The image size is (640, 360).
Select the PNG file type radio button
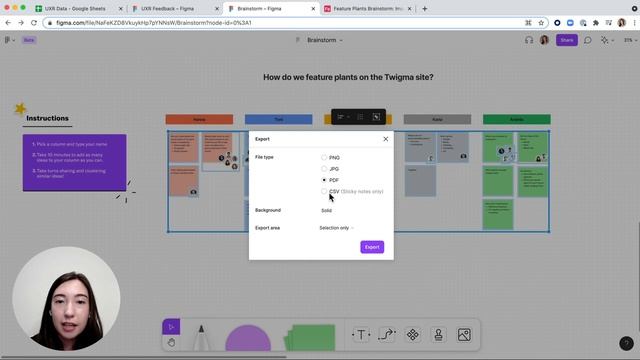[324, 158]
